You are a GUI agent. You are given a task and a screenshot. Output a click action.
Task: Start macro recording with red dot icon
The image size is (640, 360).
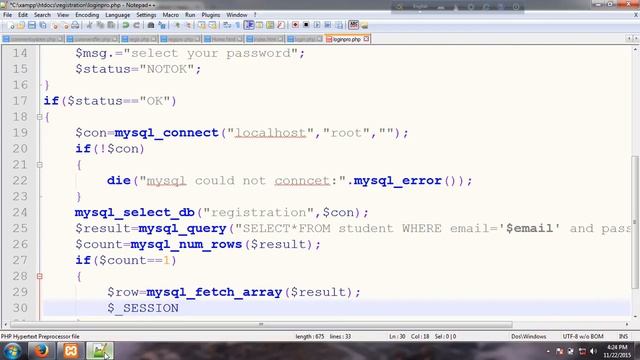[295, 25]
